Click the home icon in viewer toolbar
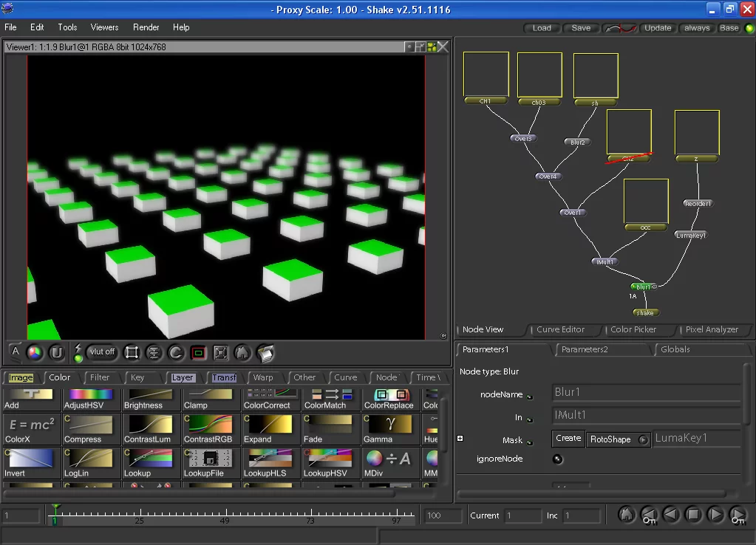The image size is (756, 545). (242, 352)
